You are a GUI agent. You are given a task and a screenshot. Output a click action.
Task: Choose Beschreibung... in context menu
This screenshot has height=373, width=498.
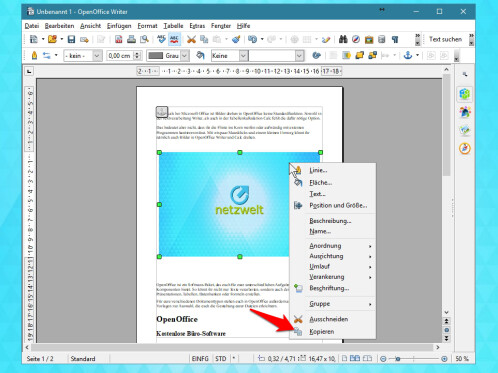click(333, 221)
